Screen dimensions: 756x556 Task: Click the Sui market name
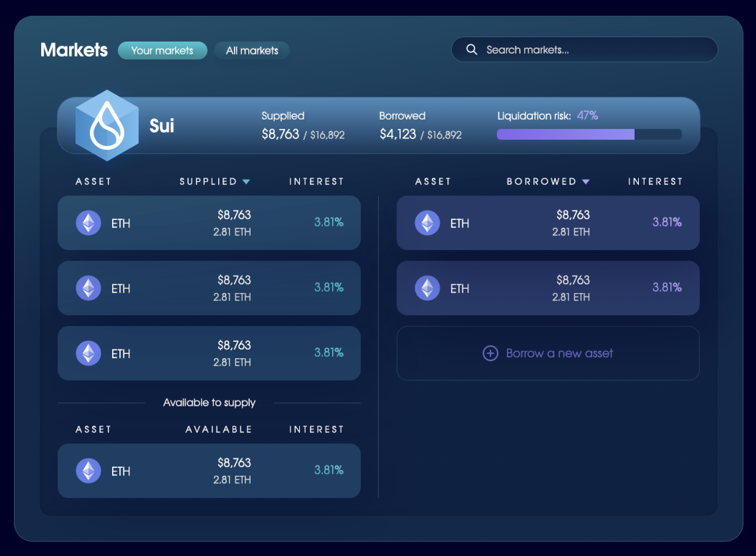tap(162, 126)
